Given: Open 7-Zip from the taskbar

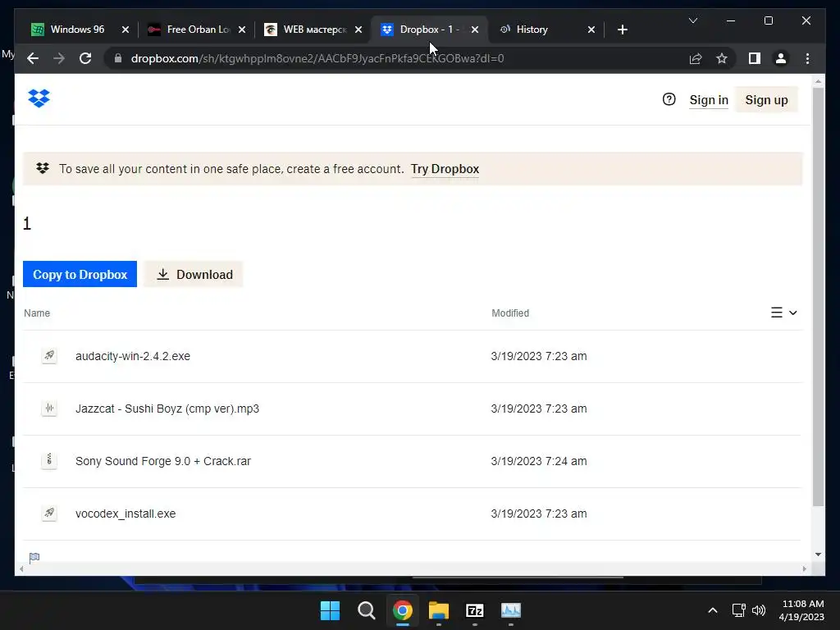Looking at the screenshot, I should (475, 610).
